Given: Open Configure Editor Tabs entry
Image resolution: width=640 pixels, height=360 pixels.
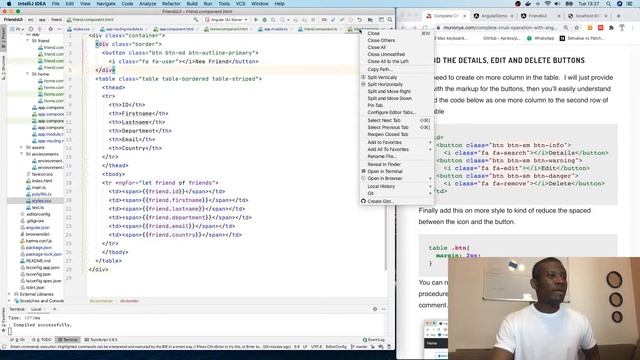Looking at the screenshot, I should tap(396, 112).
